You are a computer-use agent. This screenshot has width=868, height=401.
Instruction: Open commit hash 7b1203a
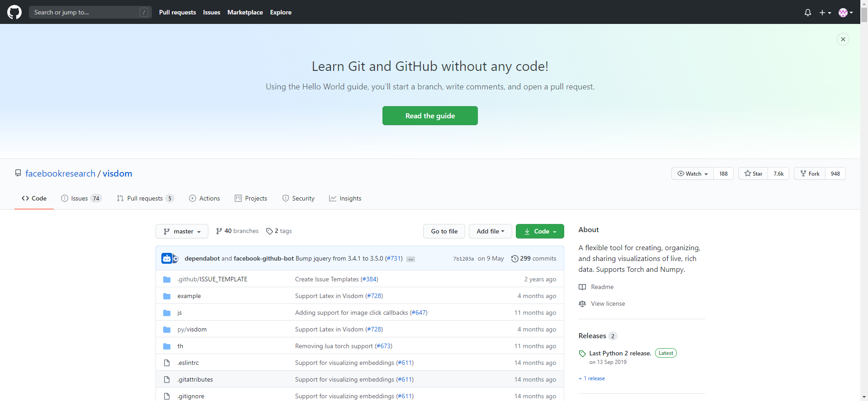[463, 259]
